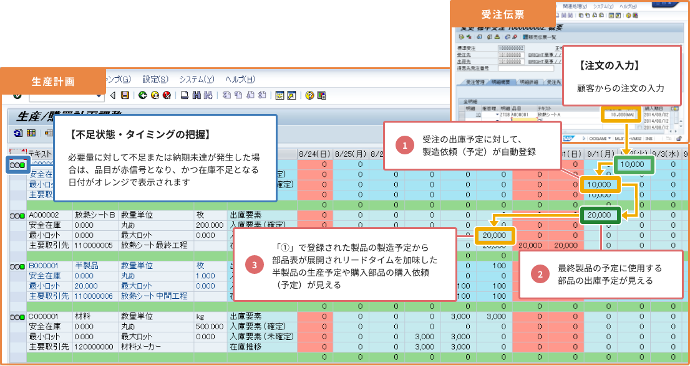Click the Customize local layout icon
690x366 pixels.
point(321,95)
